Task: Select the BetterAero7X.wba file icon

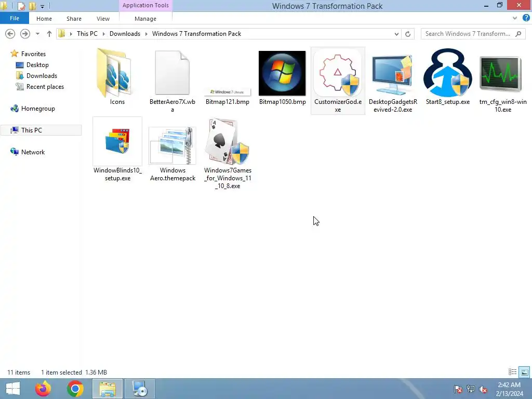Action: (x=172, y=73)
